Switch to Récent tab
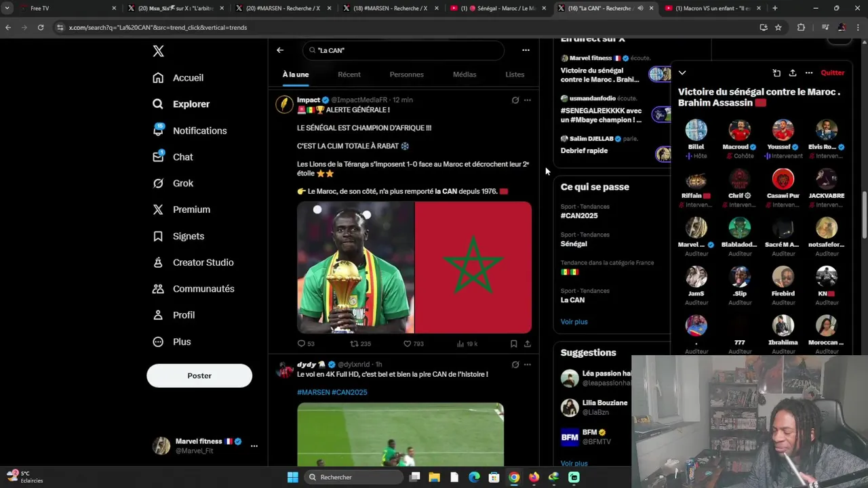Screen dimensions: 868x488 click(349, 75)
